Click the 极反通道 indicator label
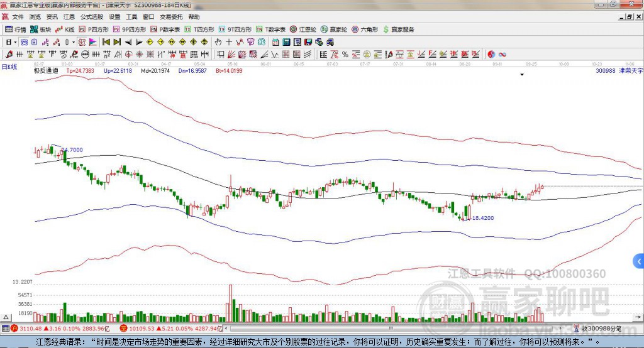Image resolution: width=644 pixels, height=348 pixels. (46, 70)
